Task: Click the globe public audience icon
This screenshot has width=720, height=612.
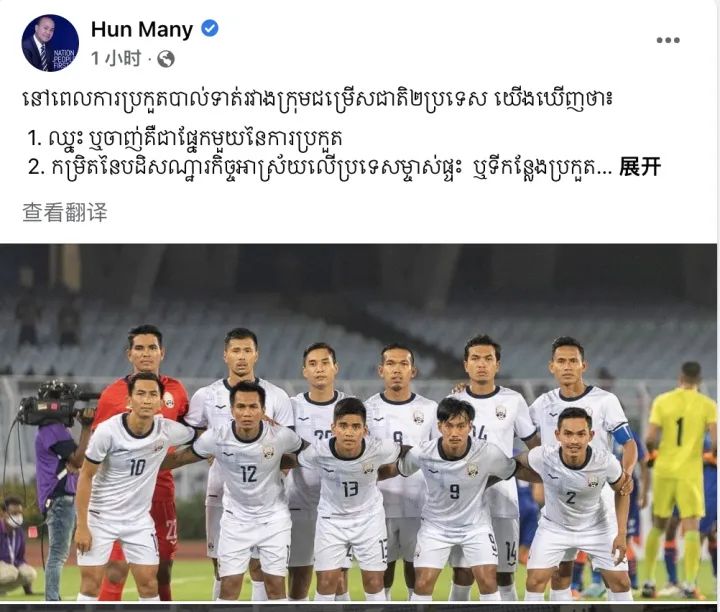Action: click(166, 59)
